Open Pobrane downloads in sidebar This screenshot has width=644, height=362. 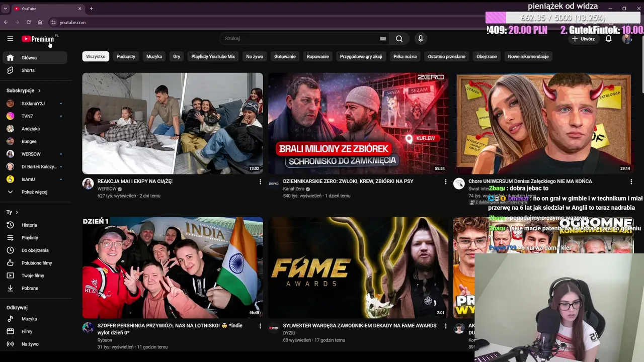34,288
